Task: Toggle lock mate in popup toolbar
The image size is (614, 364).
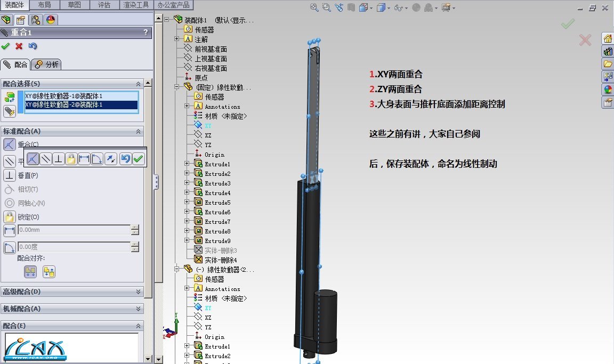Action: click(x=71, y=158)
